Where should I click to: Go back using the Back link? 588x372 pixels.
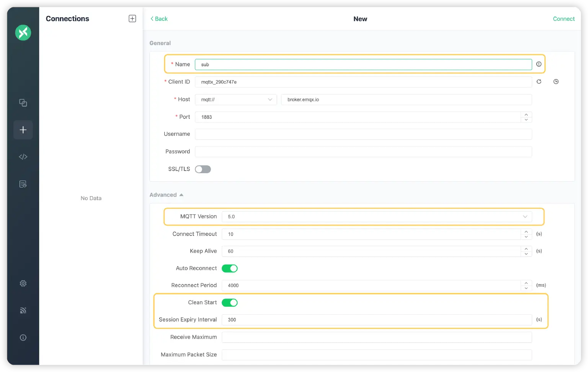point(159,19)
